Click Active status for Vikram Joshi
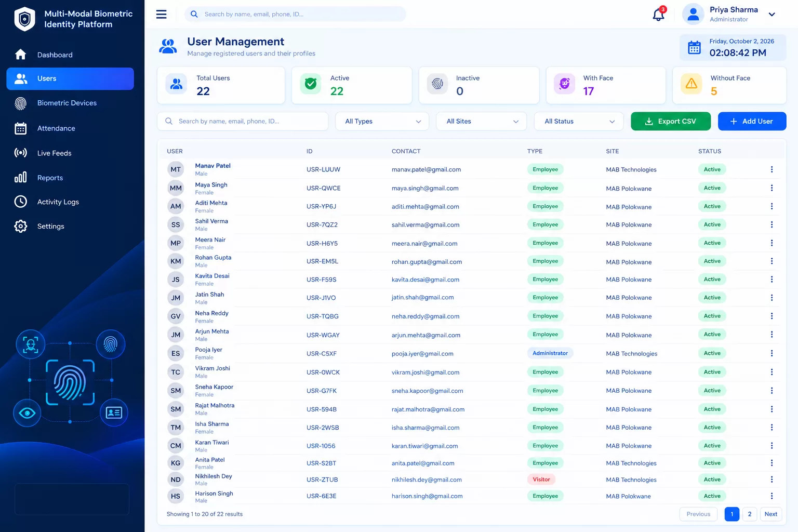This screenshot has width=798, height=532. tap(712, 372)
